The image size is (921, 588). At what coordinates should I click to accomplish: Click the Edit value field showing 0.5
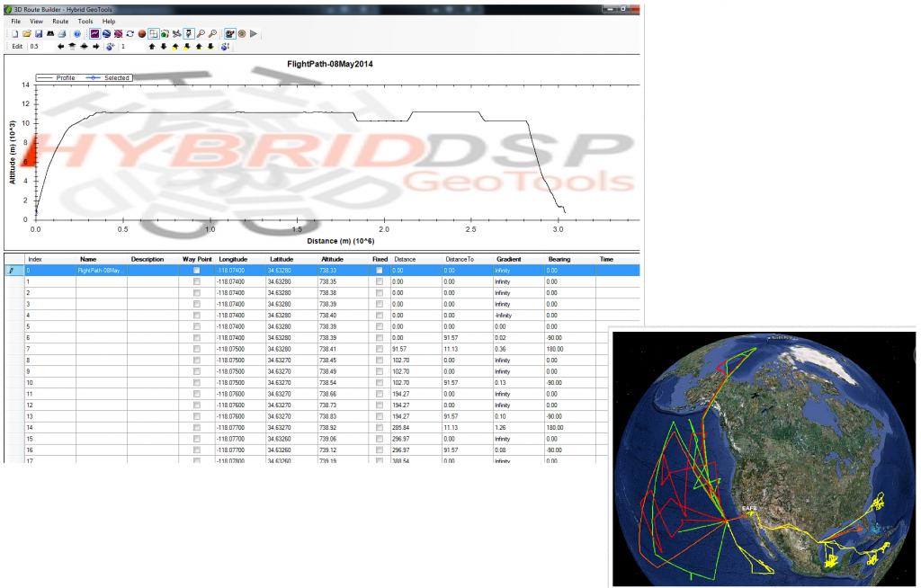point(40,47)
